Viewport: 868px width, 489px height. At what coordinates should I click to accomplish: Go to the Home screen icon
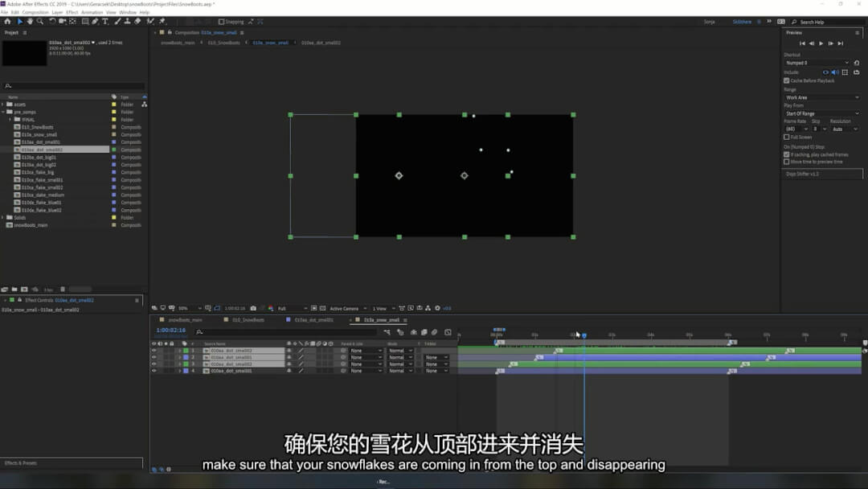pyautogui.click(x=7, y=22)
